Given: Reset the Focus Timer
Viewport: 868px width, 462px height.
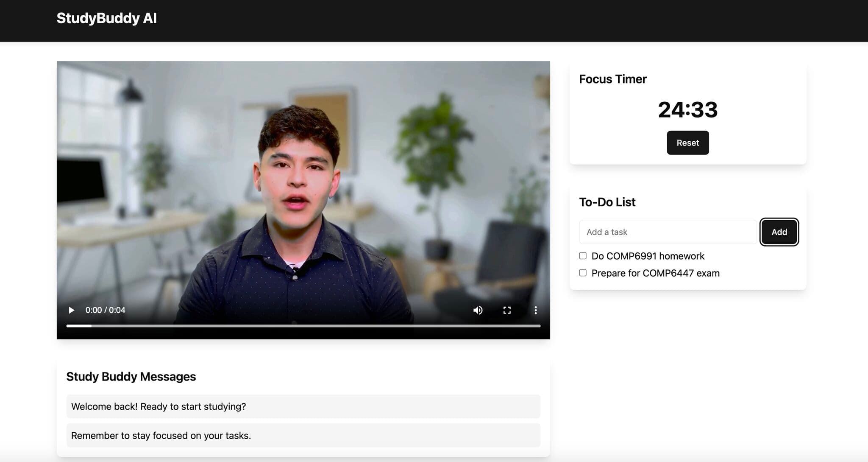Looking at the screenshot, I should [688, 143].
